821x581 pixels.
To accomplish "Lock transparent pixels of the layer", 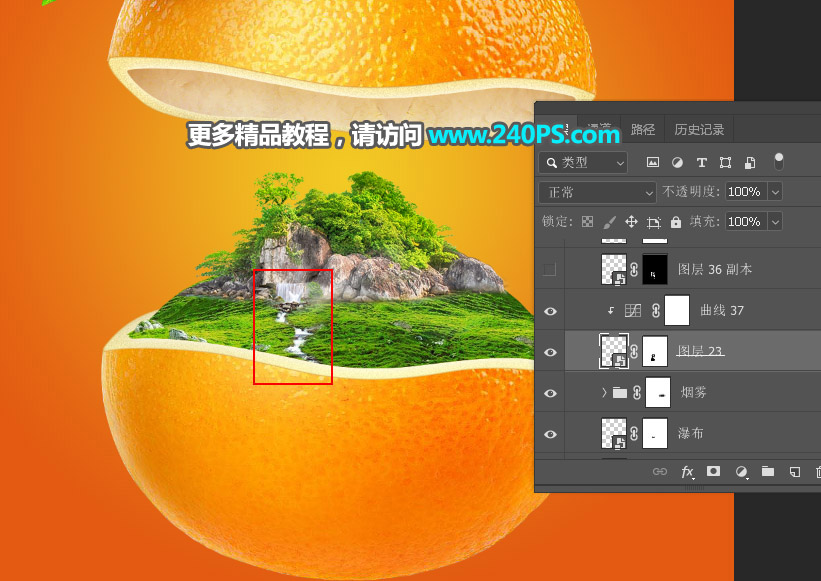I will 587,222.
